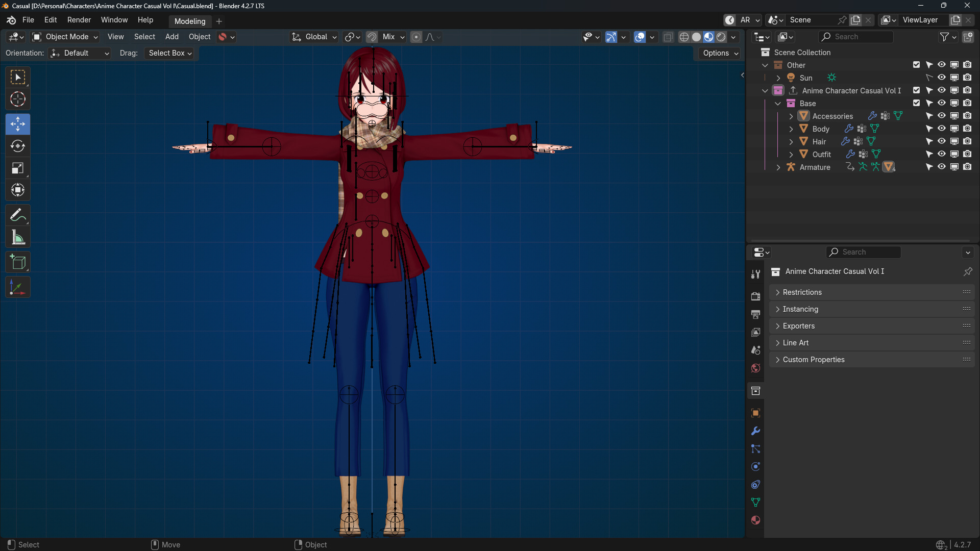Open the Object Data properties tab

756,503
